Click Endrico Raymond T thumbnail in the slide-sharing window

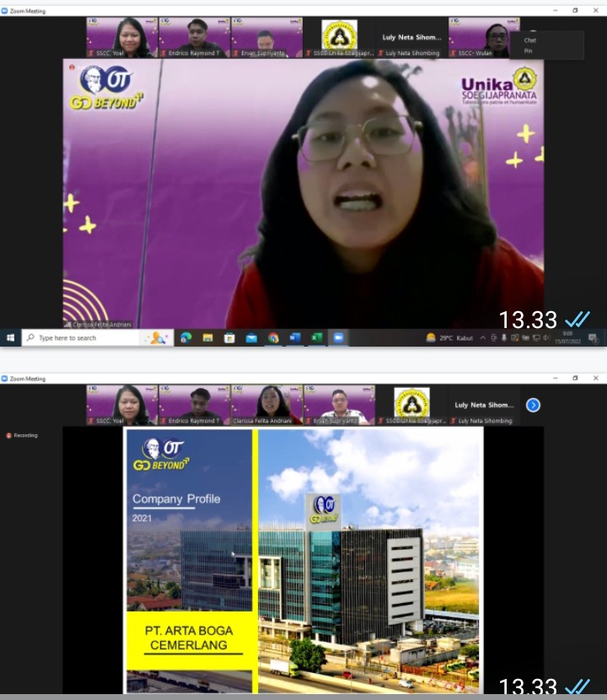[194, 405]
